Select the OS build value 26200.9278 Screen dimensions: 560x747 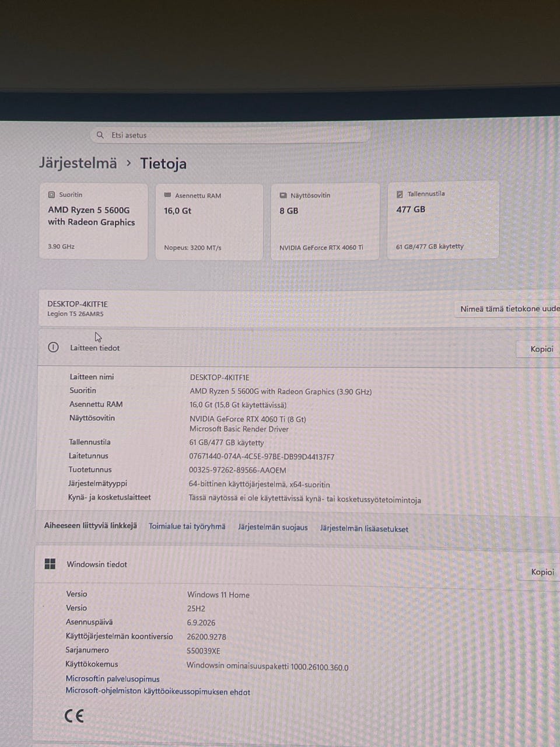tap(206, 637)
